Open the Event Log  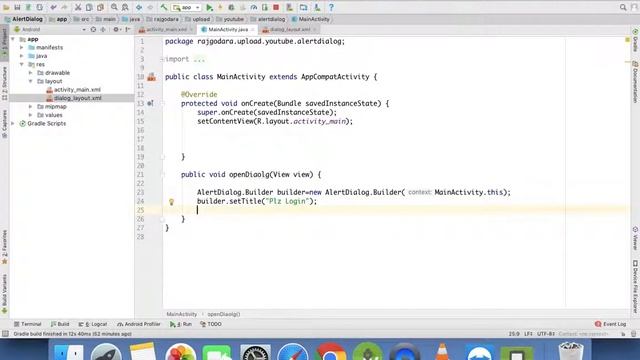click(611, 324)
